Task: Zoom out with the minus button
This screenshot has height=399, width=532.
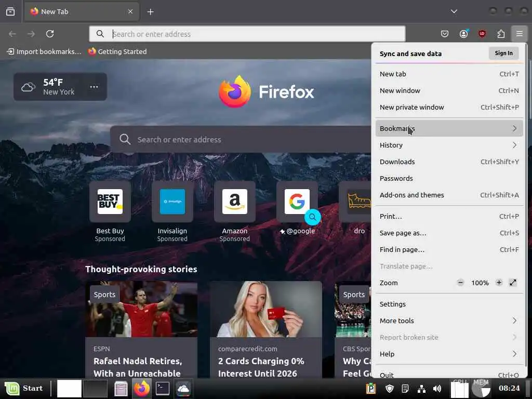Action: [x=460, y=283]
